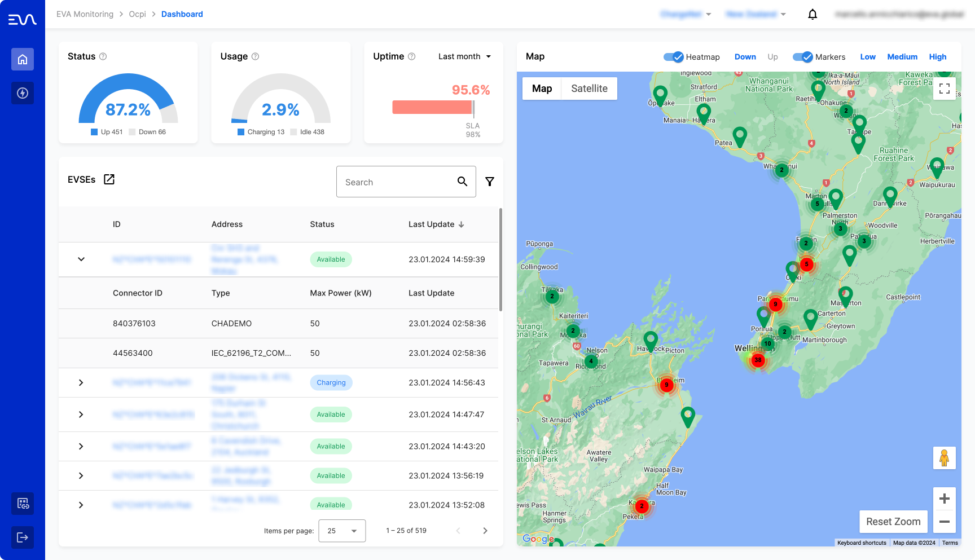The image size is (975, 560).
Task: Go to previous table page
Action: pos(458,531)
